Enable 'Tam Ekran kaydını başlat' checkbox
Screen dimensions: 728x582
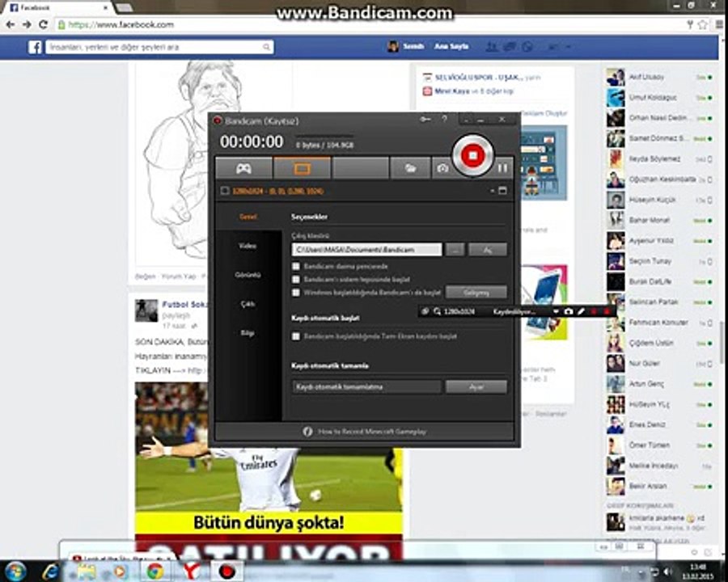[296, 336]
